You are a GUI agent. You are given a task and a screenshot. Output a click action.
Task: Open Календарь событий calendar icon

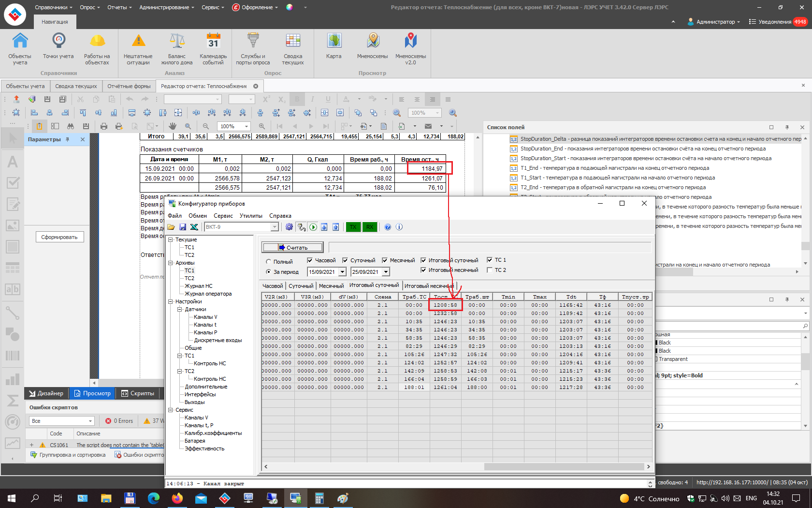click(x=213, y=48)
